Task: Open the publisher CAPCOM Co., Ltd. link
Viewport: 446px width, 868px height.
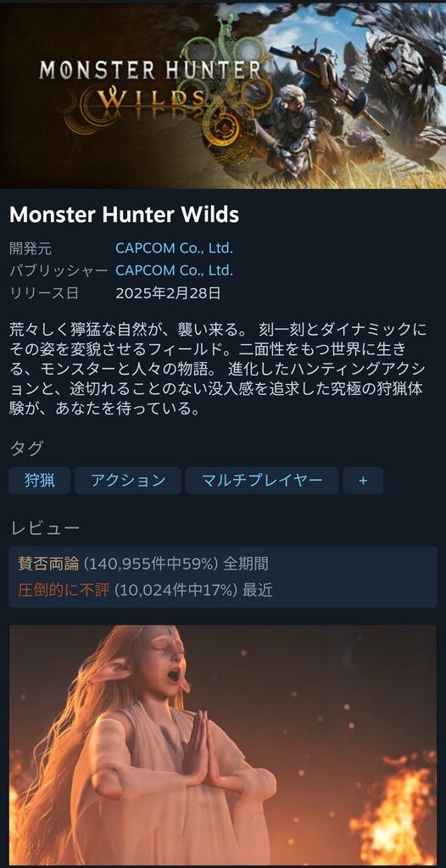Action: (x=174, y=270)
